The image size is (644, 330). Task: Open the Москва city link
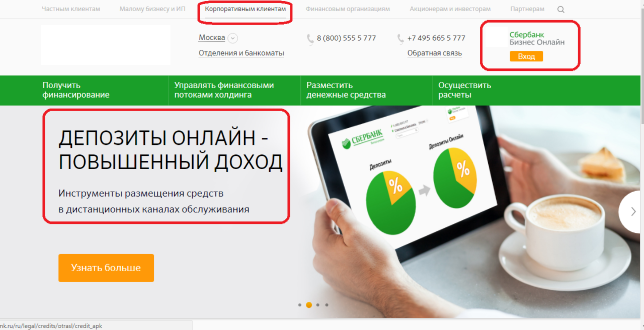[x=212, y=38]
